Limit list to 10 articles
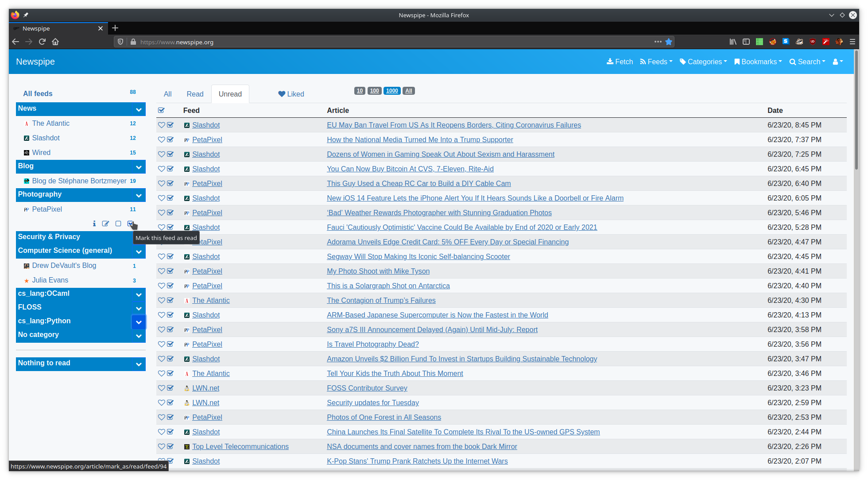The height and width of the screenshot is (480, 868). [360, 91]
